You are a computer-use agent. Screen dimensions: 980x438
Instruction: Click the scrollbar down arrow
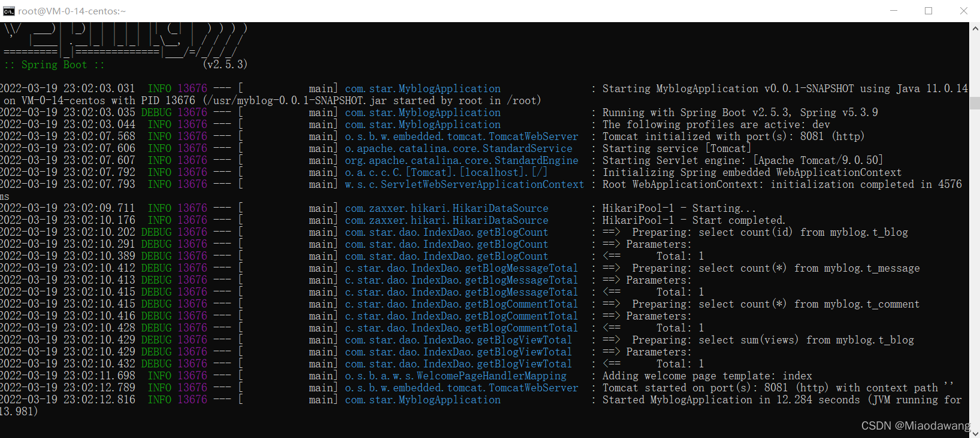(975, 433)
